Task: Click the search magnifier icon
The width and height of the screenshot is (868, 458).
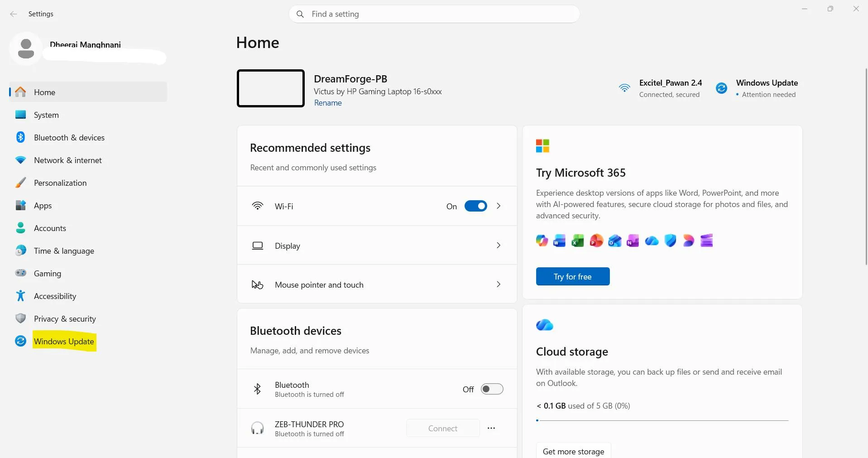Action: (x=300, y=14)
